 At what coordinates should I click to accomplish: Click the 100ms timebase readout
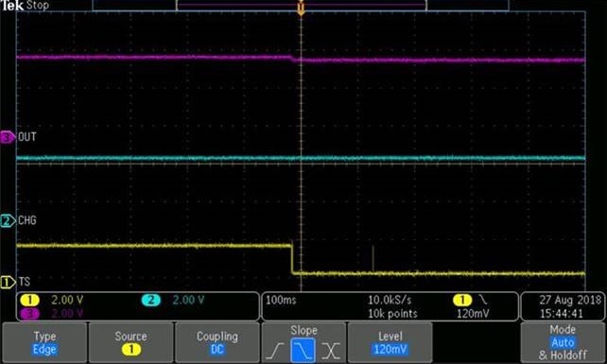pos(281,300)
